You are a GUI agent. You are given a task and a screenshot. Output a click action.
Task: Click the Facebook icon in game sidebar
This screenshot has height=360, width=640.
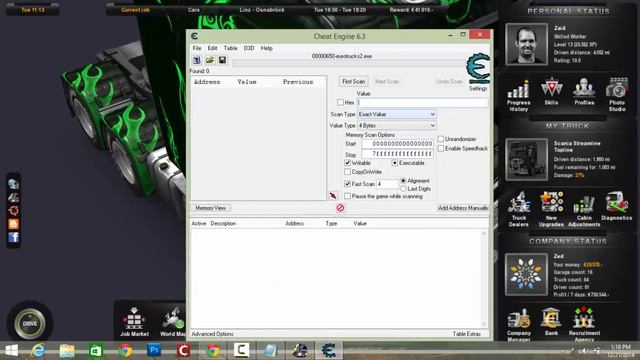coord(13,237)
